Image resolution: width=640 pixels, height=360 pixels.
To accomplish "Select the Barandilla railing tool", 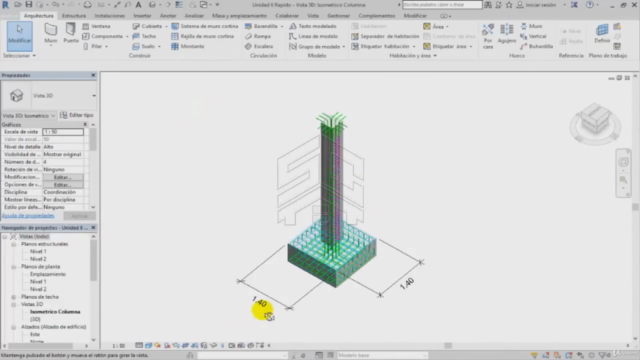I will pos(261,26).
